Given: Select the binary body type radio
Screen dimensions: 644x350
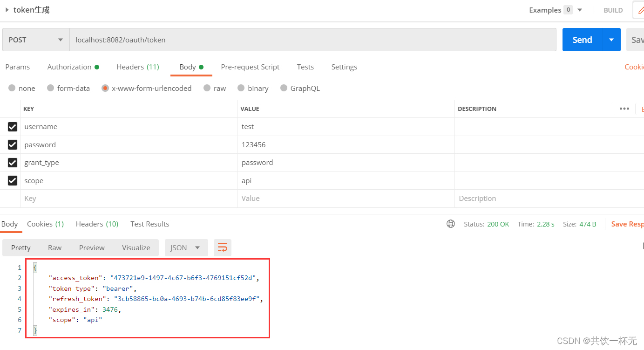Looking at the screenshot, I should point(241,88).
